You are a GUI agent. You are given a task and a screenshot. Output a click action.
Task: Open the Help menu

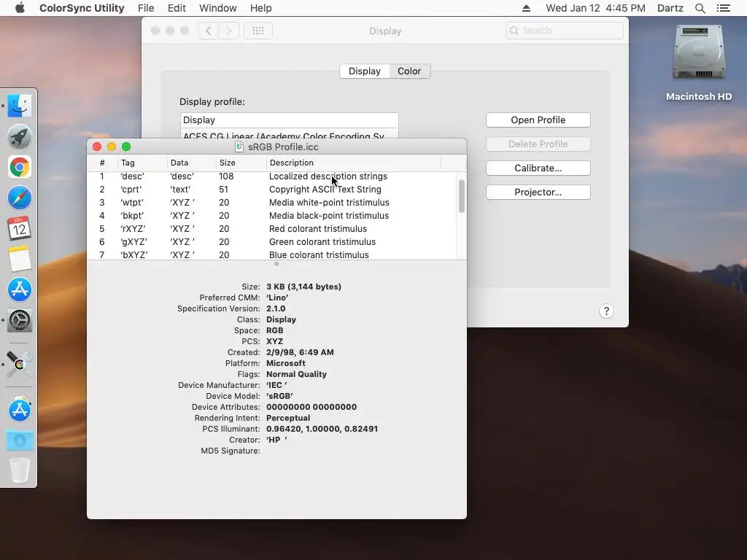(260, 8)
